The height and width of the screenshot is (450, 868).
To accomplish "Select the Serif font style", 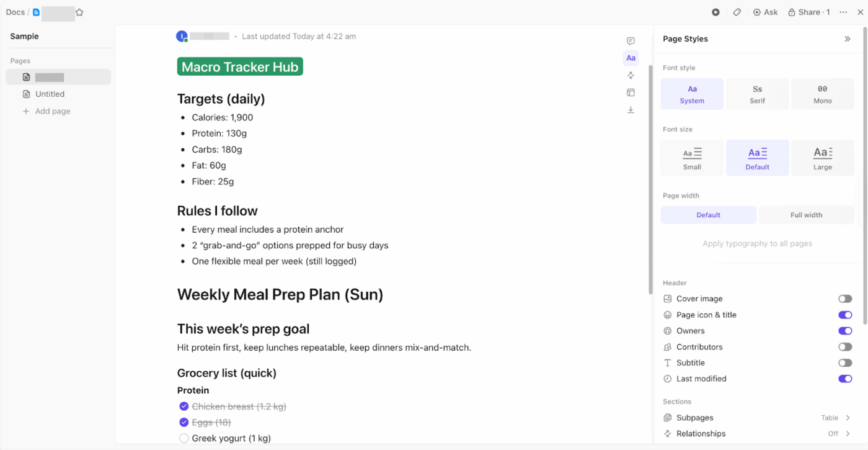I will [x=757, y=94].
